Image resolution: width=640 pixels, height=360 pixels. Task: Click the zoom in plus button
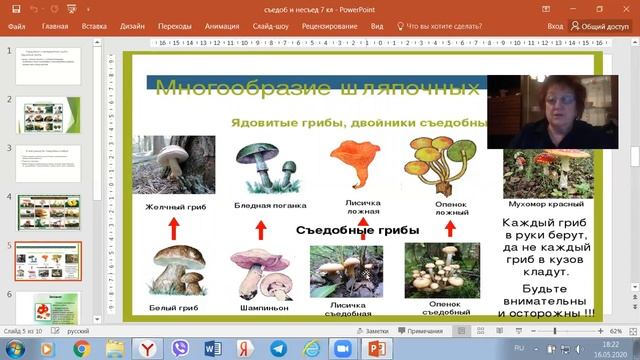(x=600, y=331)
